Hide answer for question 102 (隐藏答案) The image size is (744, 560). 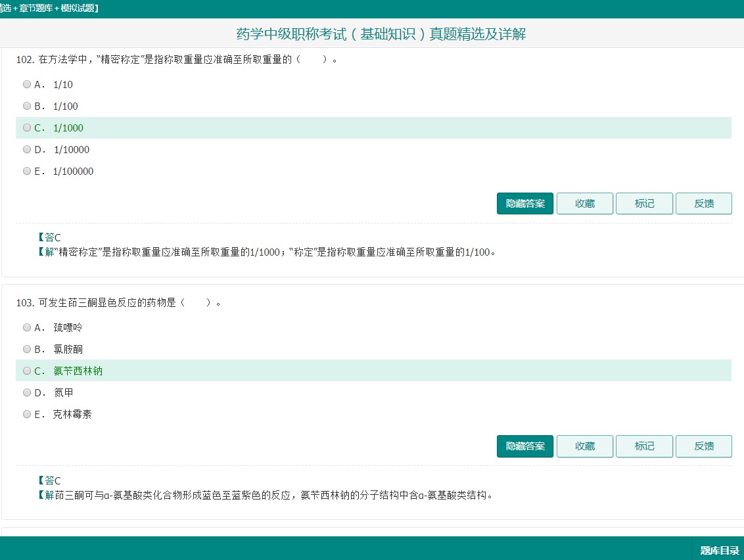click(524, 204)
